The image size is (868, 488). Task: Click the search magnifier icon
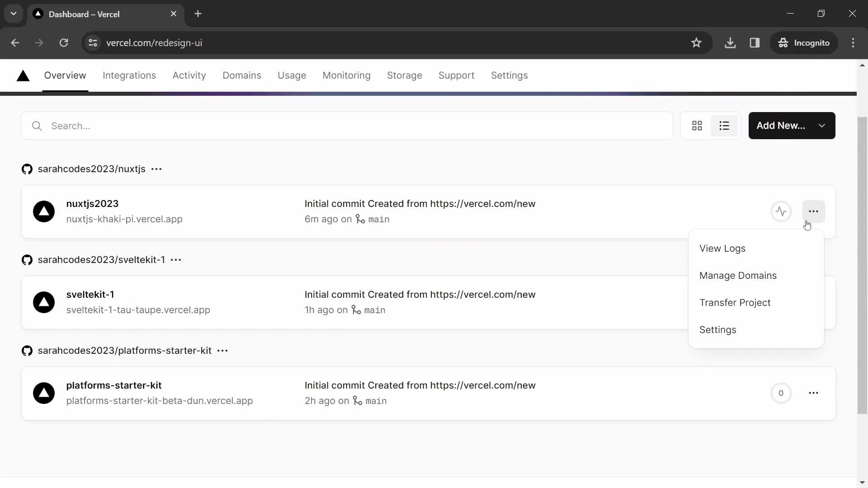click(x=37, y=126)
